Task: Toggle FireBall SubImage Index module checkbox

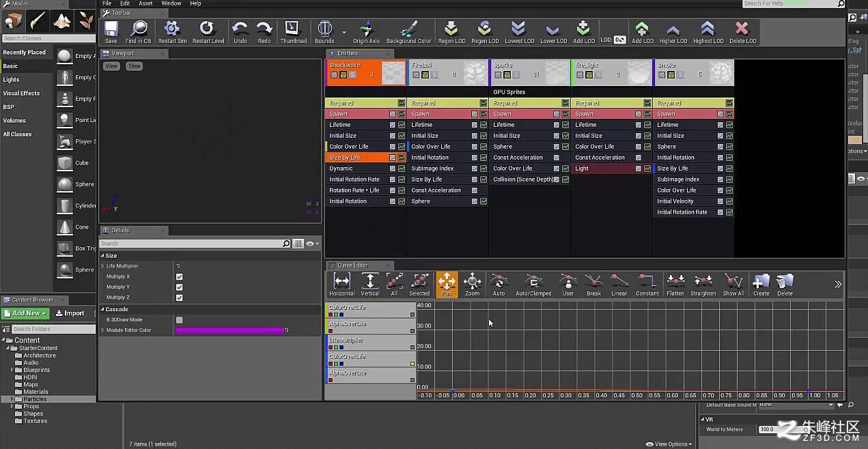Action: pos(474,169)
